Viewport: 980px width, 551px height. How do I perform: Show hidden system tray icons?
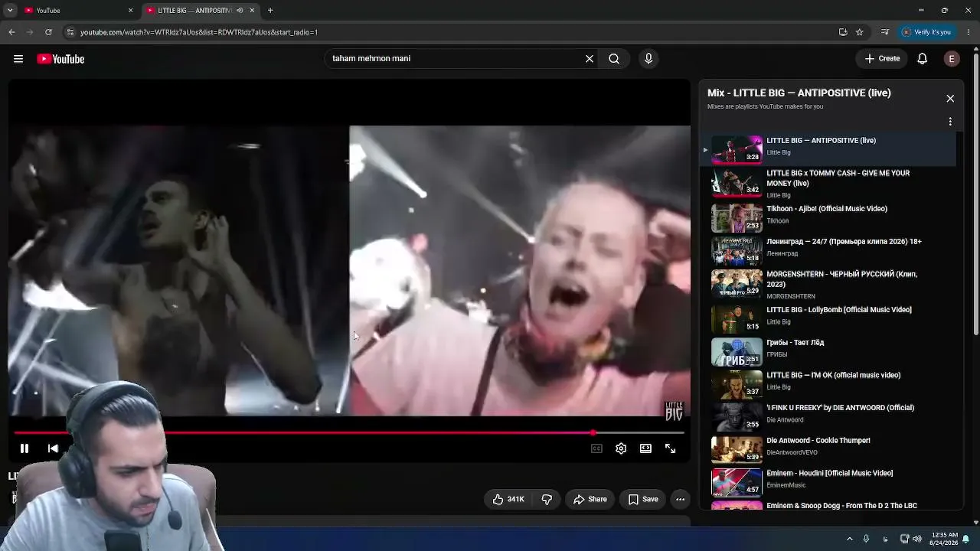point(850,539)
